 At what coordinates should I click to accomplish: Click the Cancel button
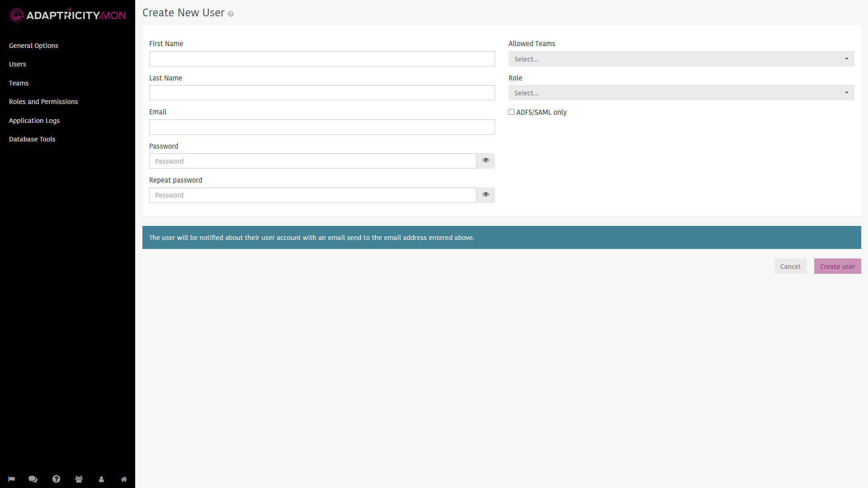[x=790, y=266]
